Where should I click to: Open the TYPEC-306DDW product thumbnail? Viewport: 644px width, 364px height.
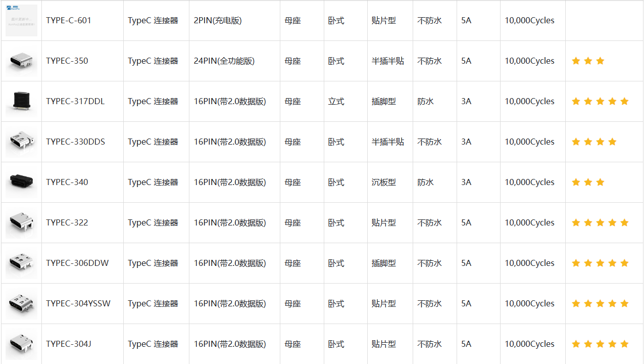pyautogui.click(x=21, y=263)
